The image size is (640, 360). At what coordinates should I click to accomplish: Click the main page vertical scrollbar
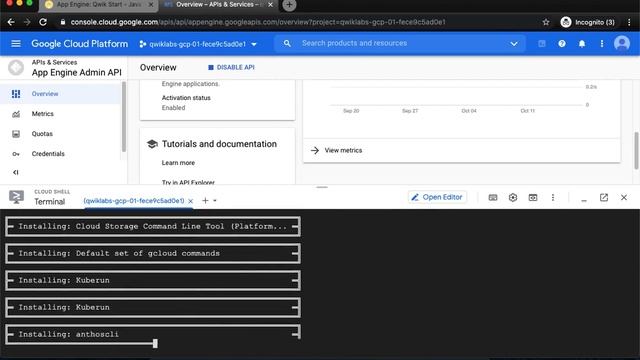pyautogui.click(x=636, y=150)
